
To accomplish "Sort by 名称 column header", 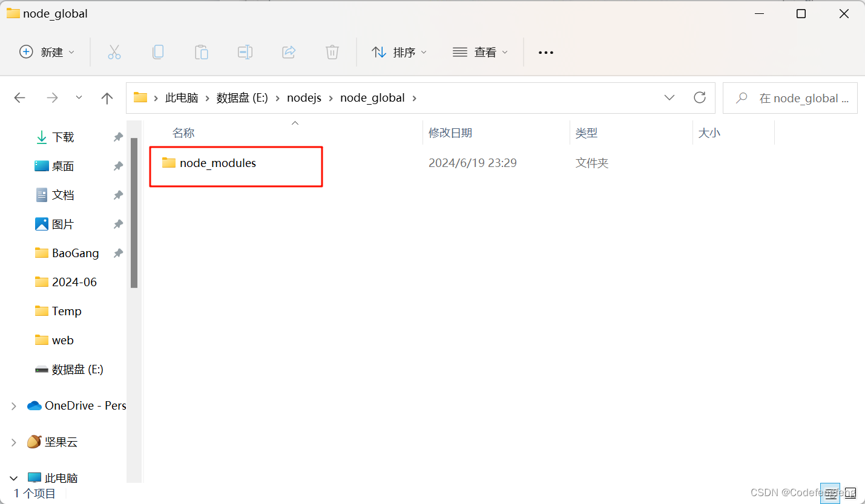I will point(183,133).
